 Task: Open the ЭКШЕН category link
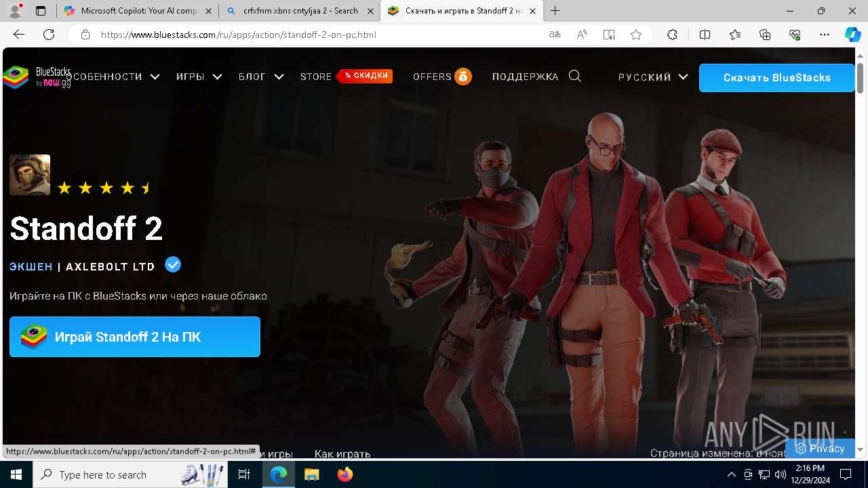31,266
